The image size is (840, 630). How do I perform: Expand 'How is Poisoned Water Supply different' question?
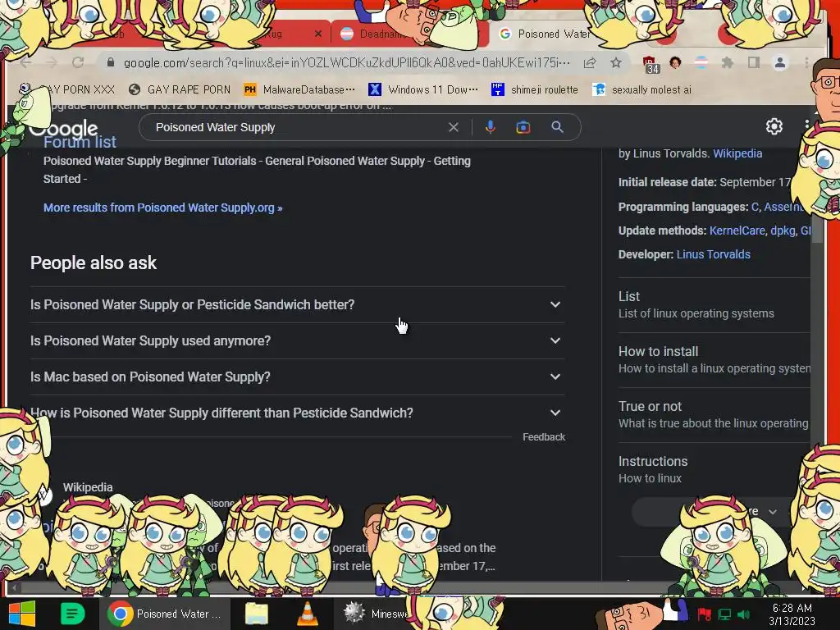pyautogui.click(x=297, y=413)
